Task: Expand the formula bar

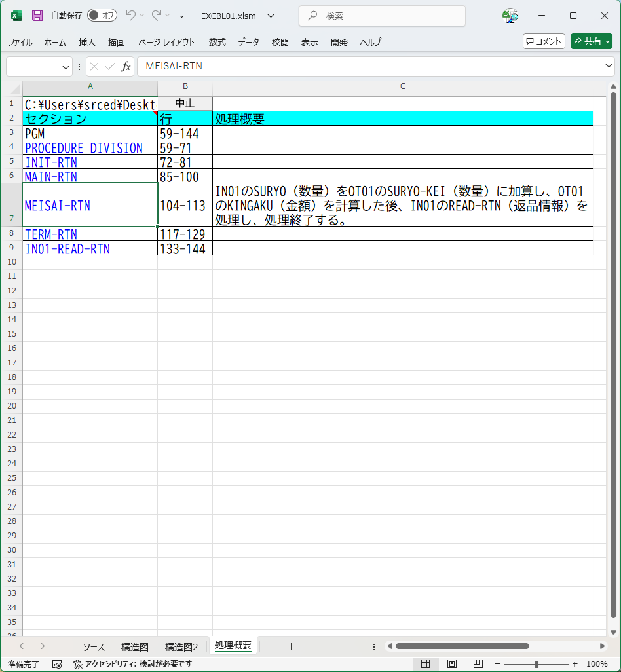Action: 609,66
